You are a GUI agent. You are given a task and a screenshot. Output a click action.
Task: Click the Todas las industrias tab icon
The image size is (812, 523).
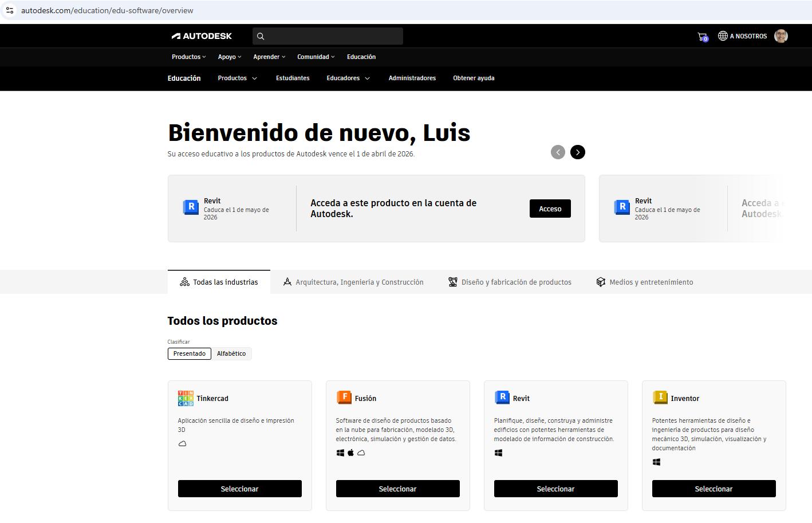click(x=184, y=282)
